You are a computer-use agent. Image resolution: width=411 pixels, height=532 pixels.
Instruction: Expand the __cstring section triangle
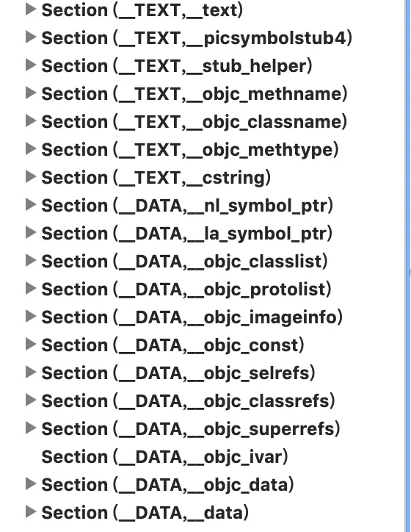coord(31,177)
